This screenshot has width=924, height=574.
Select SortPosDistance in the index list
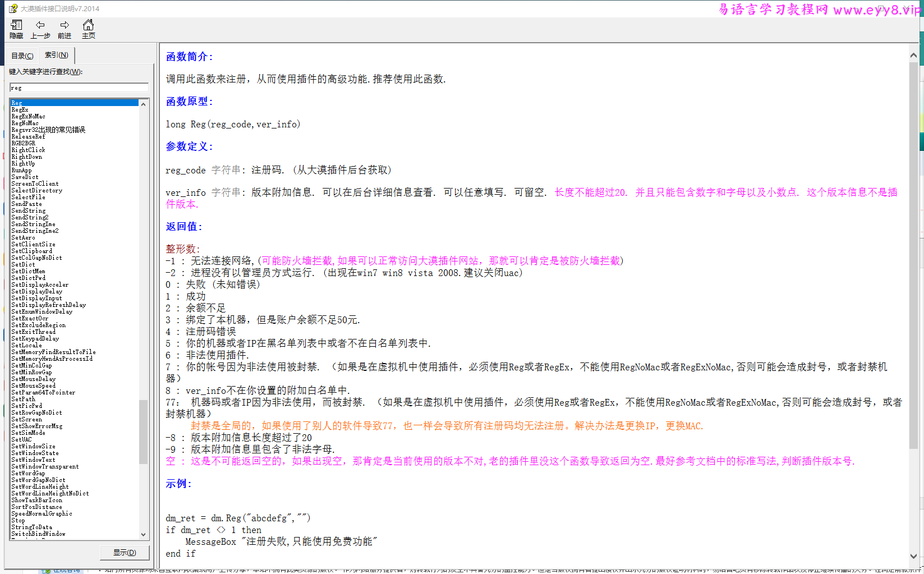click(36, 507)
